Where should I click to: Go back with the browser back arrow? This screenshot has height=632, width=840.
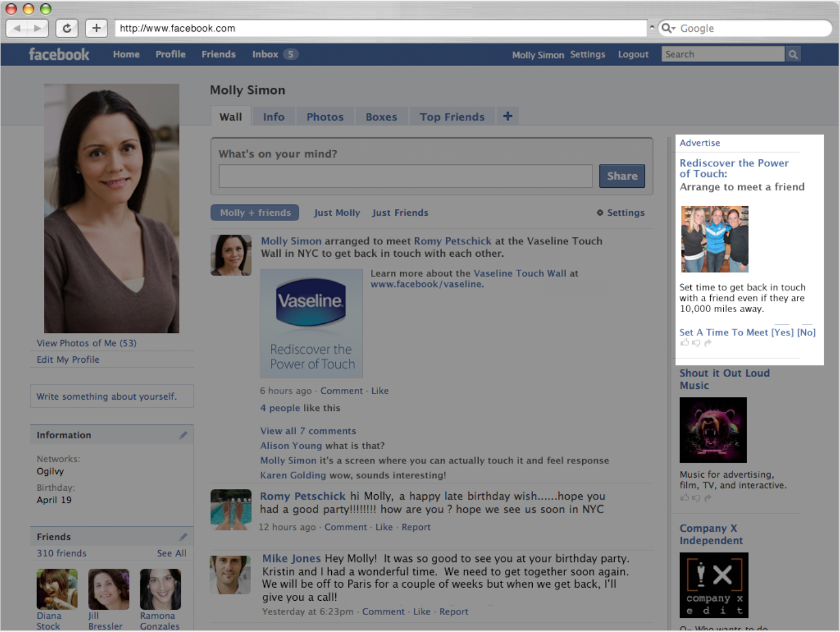point(17,28)
